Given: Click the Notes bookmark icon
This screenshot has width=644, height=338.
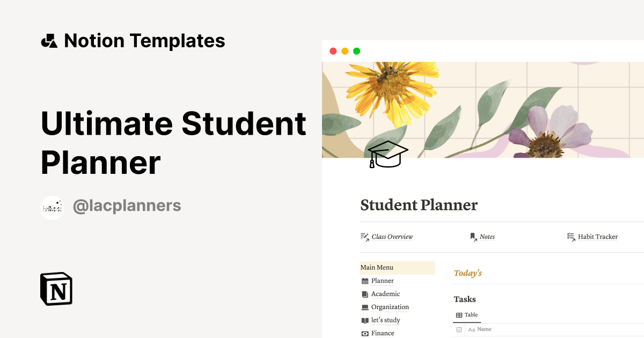Looking at the screenshot, I should (472, 237).
